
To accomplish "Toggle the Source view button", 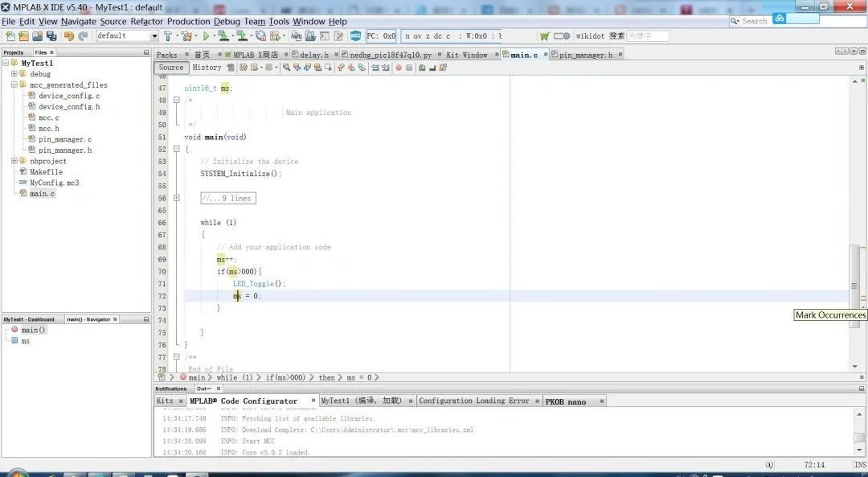I will click(170, 68).
